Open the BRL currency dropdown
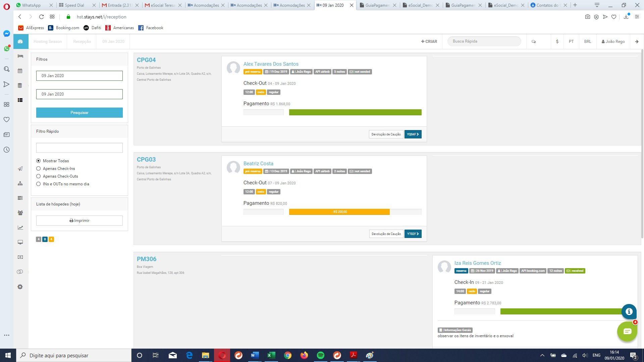 [x=588, y=42]
